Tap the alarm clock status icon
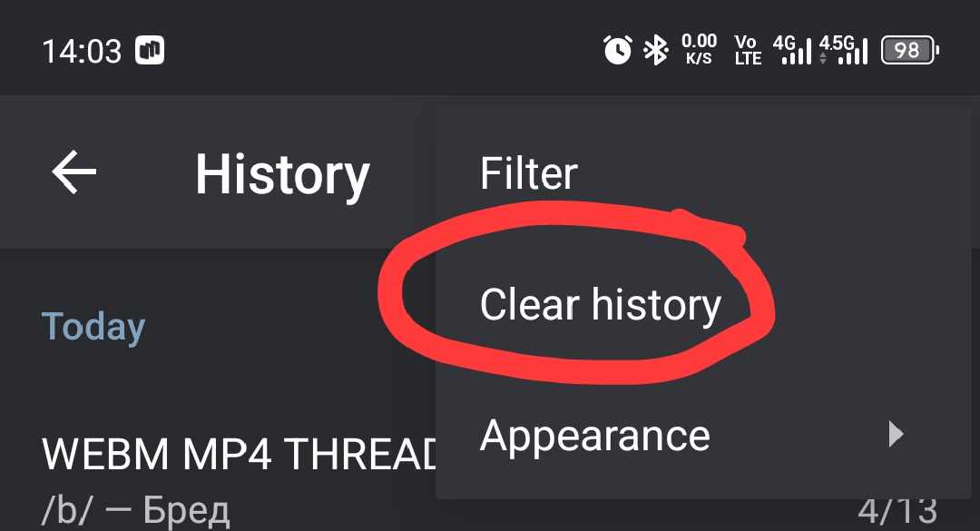The image size is (980, 531). [x=618, y=50]
